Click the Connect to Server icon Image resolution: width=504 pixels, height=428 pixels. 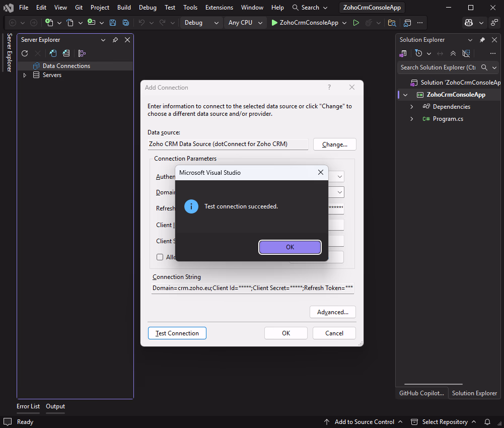pos(66,53)
